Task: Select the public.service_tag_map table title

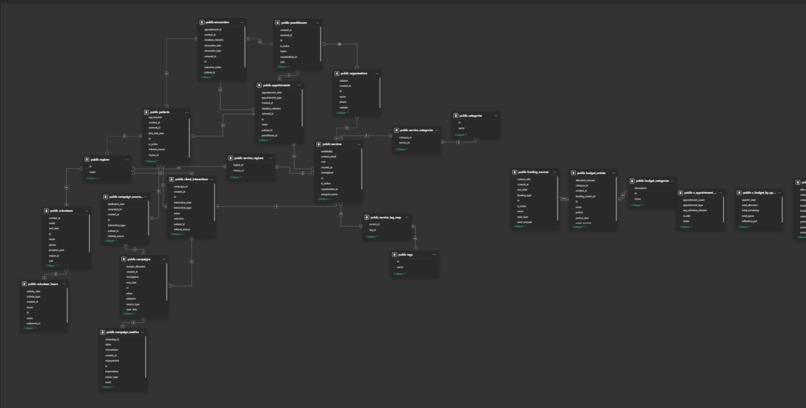Action: click(x=385, y=217)
